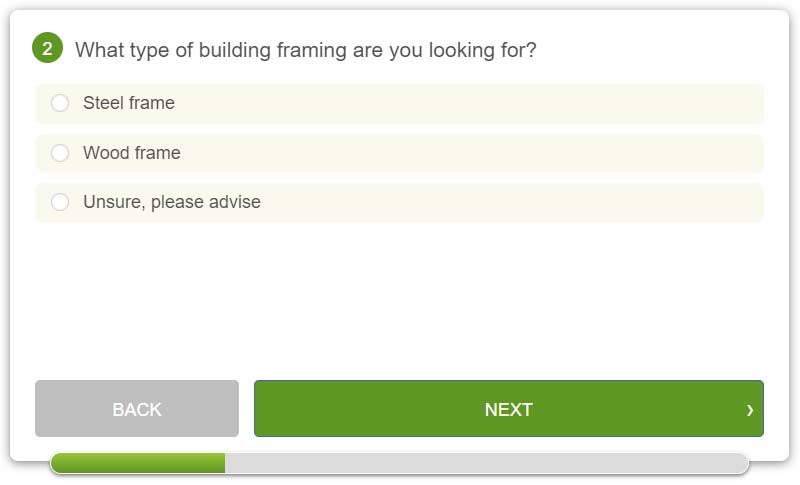Click the green step 2 number badge
The image size is (800, 485).
tap(47, 48)
